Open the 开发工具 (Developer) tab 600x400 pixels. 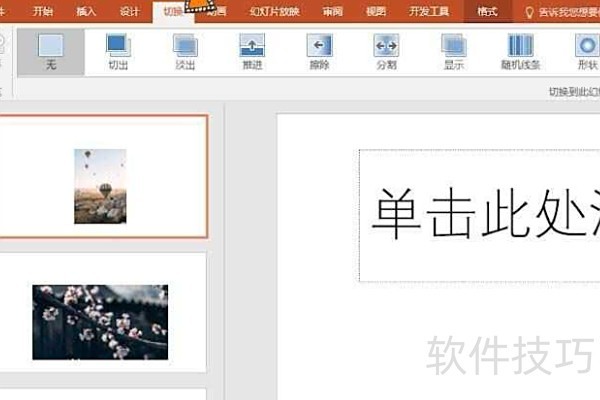click(429, 11)
